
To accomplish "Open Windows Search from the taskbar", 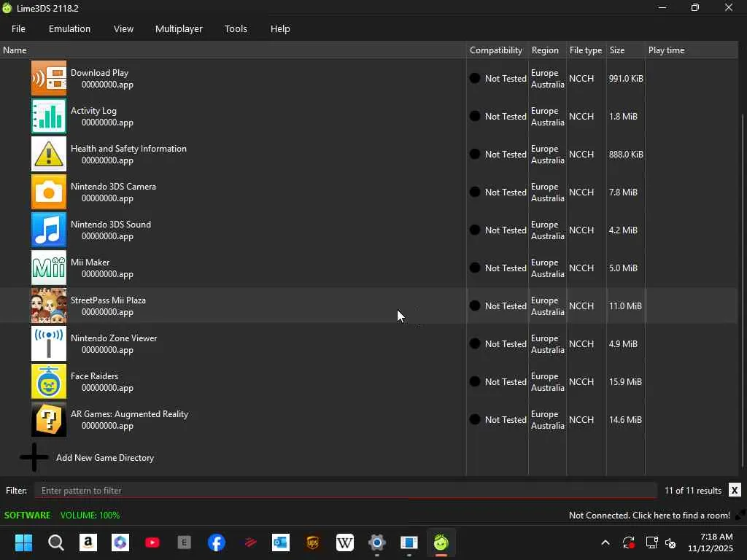I will pos(55,542).
